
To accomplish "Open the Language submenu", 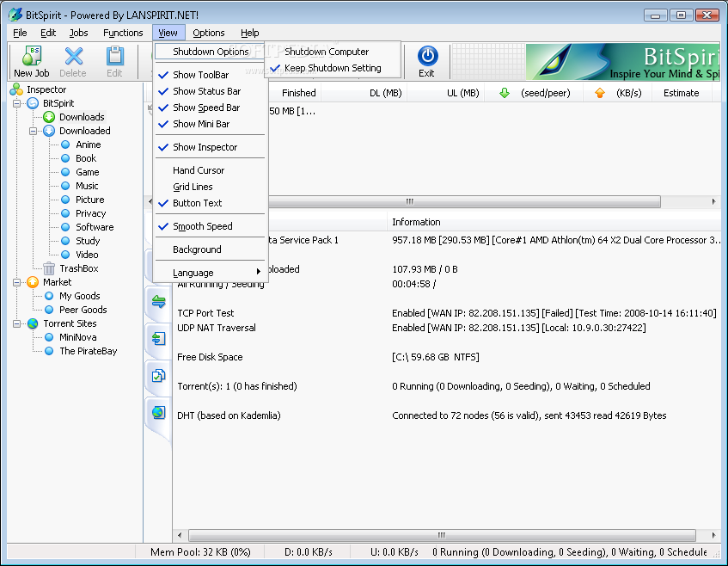I will pyautogui.click(x=211, y=273).
